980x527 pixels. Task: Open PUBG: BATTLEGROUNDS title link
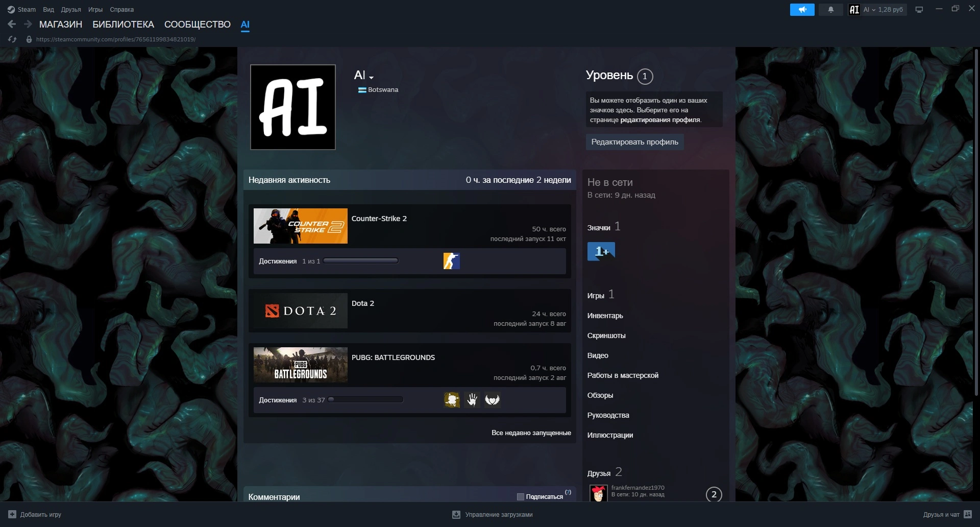[x=394, y=357]
